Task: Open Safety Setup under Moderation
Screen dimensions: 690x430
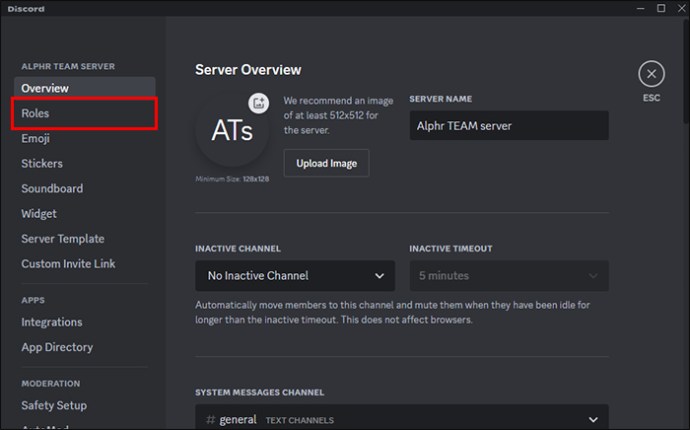Action: pyautogui.click(x=84, y=405)
